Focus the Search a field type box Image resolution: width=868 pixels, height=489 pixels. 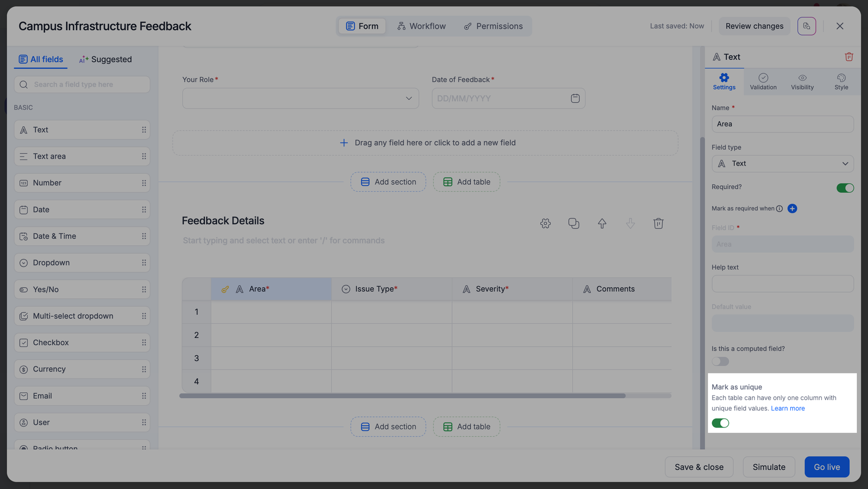point(82,84)
